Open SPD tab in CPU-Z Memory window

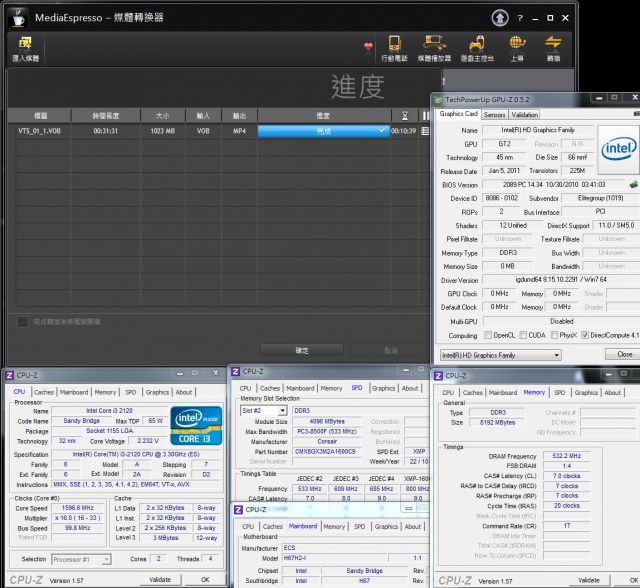click(560, 393)
